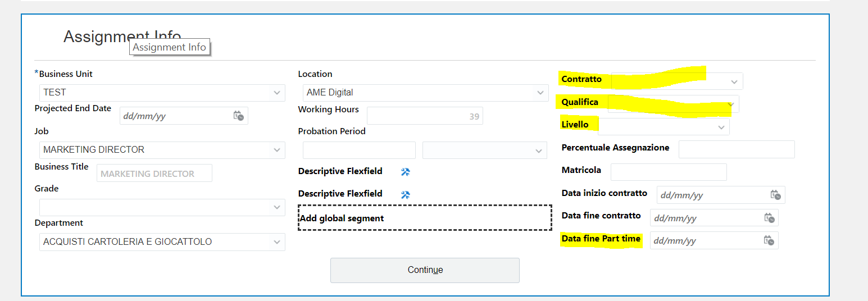
Task: Click wrench icon beside second Descriptive Flexfield
Action: (406, 195)
